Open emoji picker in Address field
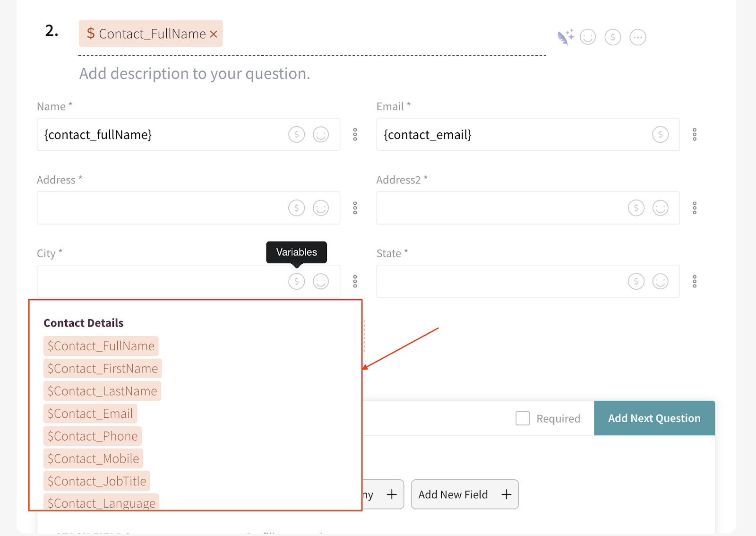 click(321, 208)
